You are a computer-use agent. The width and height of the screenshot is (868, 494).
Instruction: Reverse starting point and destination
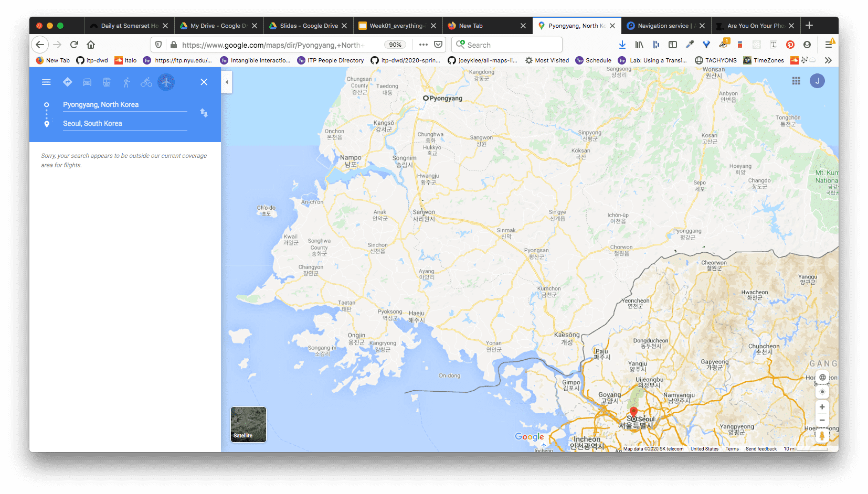point(204,113)
